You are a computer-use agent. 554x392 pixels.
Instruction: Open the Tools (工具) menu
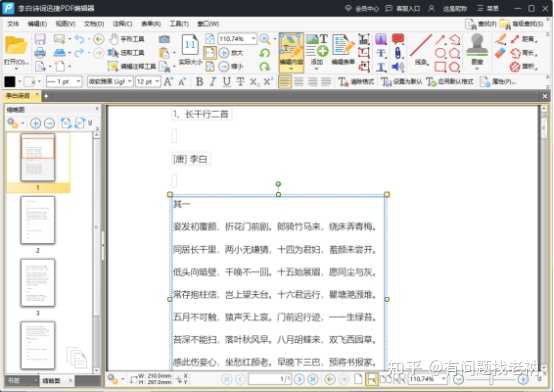[x=179, y=24]
